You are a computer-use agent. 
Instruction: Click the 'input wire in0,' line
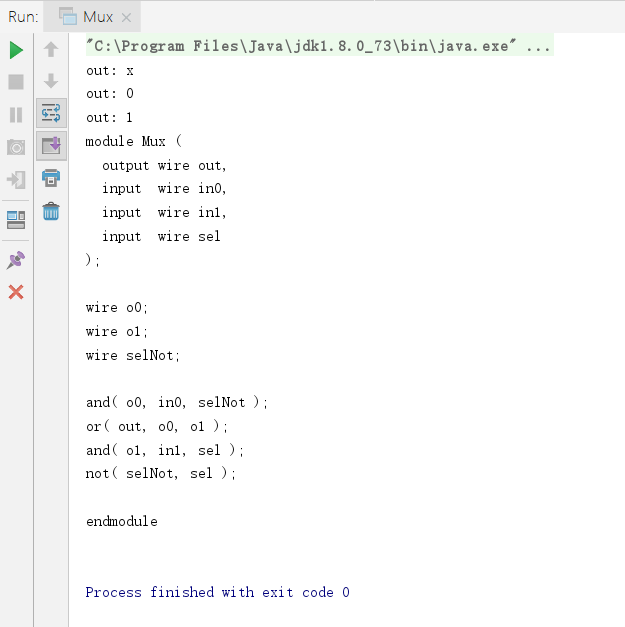[164, 188]
